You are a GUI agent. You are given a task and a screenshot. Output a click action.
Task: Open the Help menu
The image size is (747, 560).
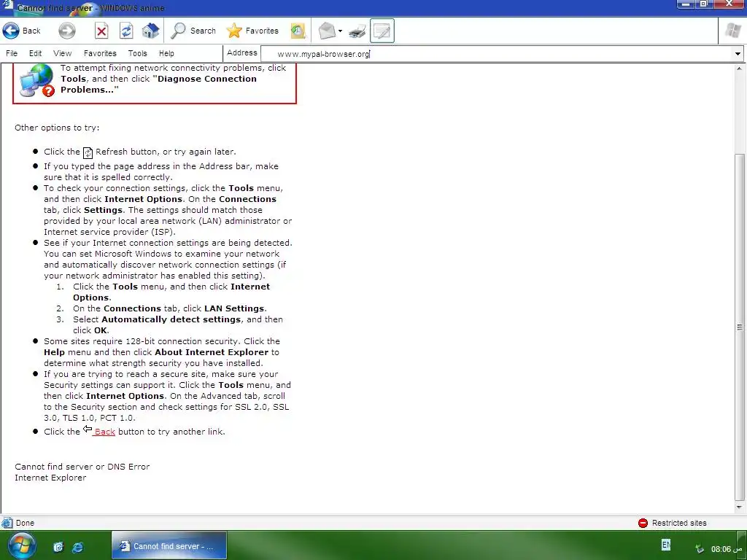tap(166, 53)
